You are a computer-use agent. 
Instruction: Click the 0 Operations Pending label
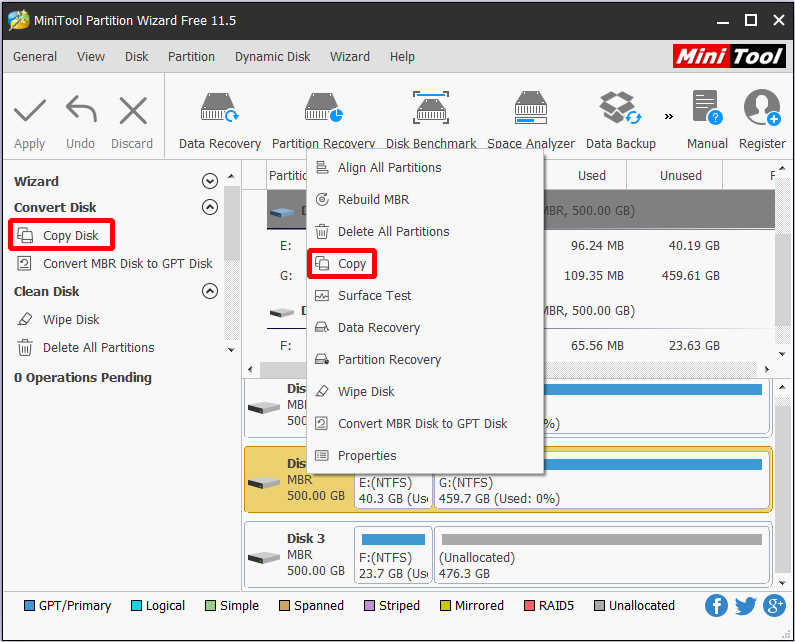[x=83, y=377]
